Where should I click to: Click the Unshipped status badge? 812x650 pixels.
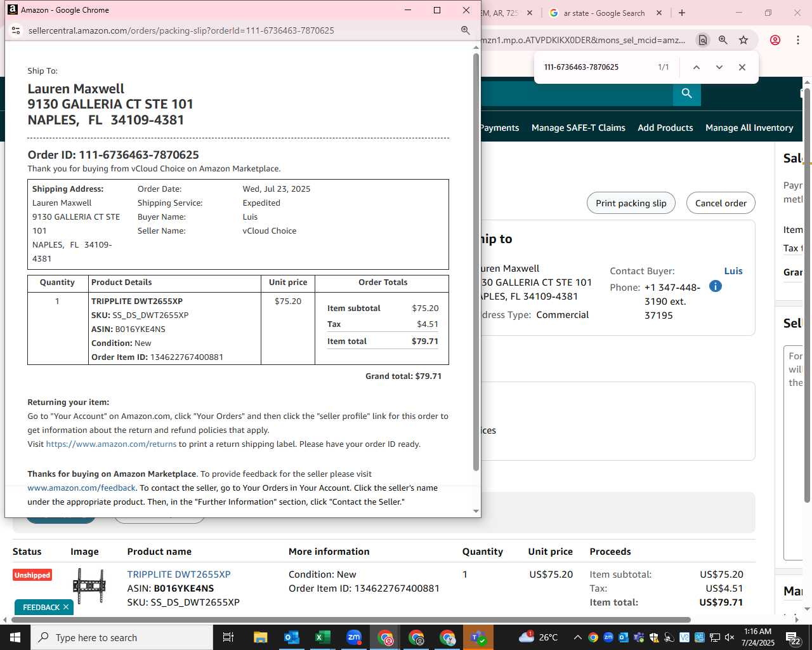pos(32,575)
